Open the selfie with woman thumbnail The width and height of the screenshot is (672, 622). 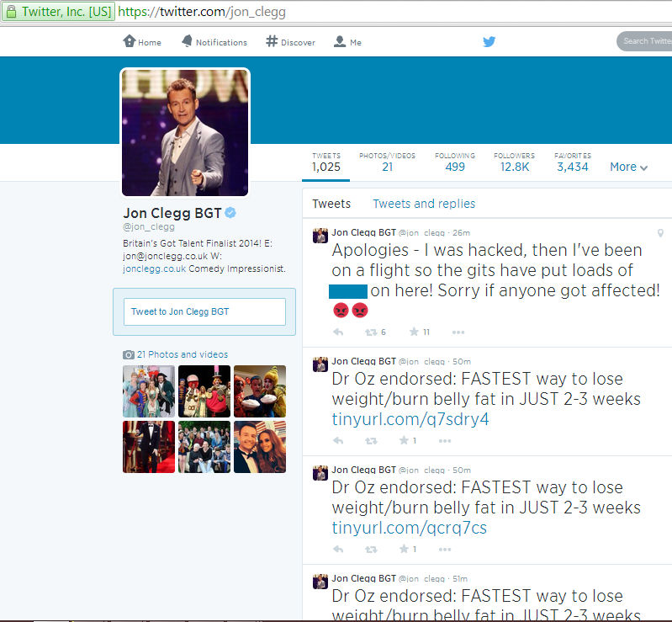[260, 447]
